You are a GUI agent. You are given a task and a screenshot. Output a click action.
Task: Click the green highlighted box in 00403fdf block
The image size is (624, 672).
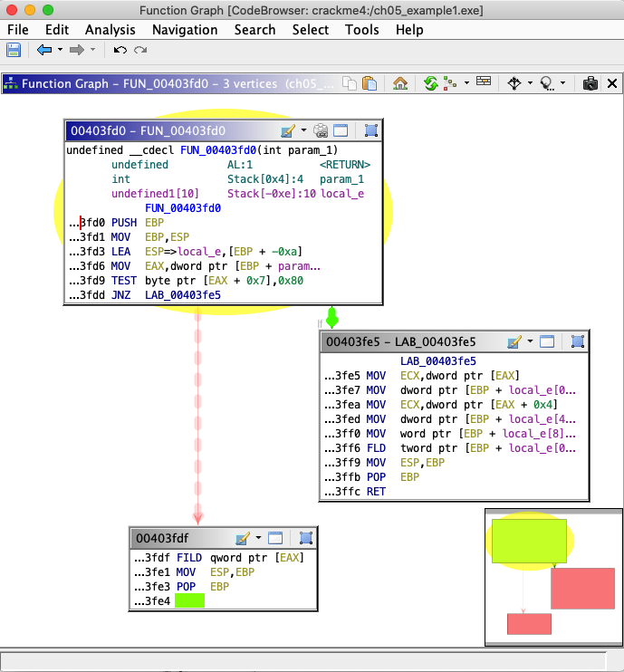click(x=189, y=600)
